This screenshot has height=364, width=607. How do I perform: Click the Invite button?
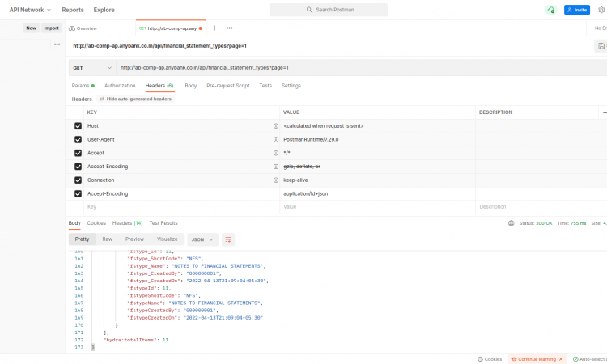tap(577, 10)
